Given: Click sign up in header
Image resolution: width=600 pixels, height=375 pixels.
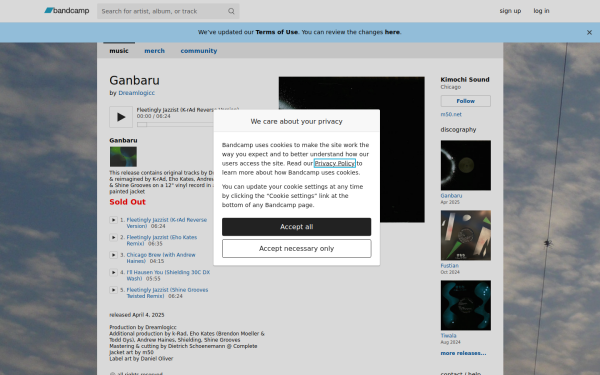Looking at the screenshot, I should pyautogui.click(x=510, y=11).
